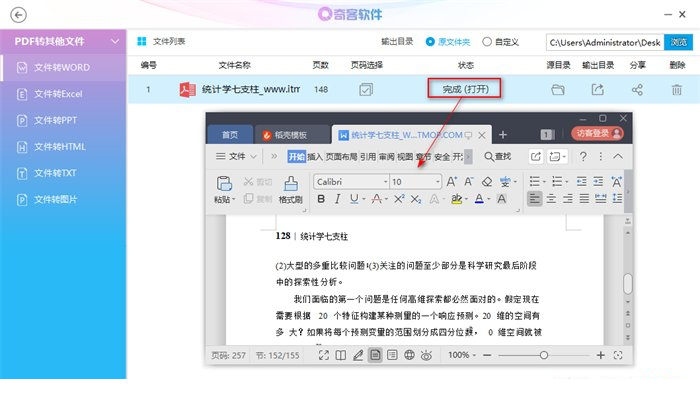This screenshot has height=394, width=700.
Task: Click 访客登录 login button
Action: tap(597, 133)
